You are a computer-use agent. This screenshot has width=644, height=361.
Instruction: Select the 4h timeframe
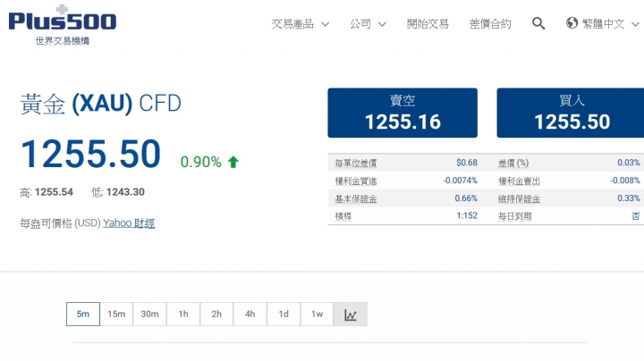250,315
